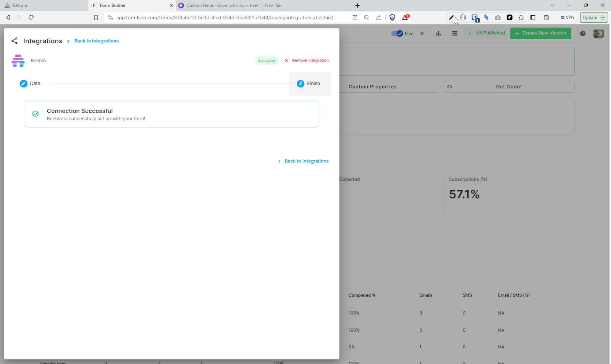Screen dimensions: 611x364
Task: Click the SMS column header
Action: pos(467,295)
